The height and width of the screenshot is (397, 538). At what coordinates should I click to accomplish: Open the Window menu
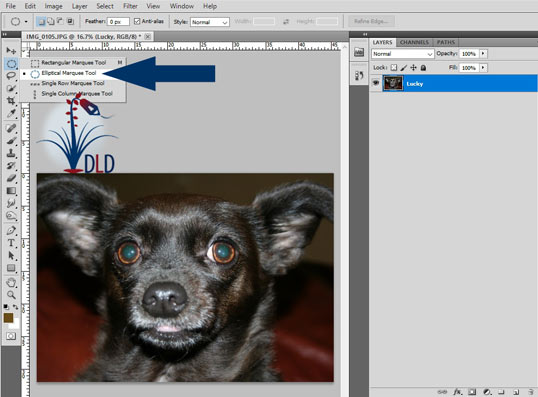click(x=182, y=6)
